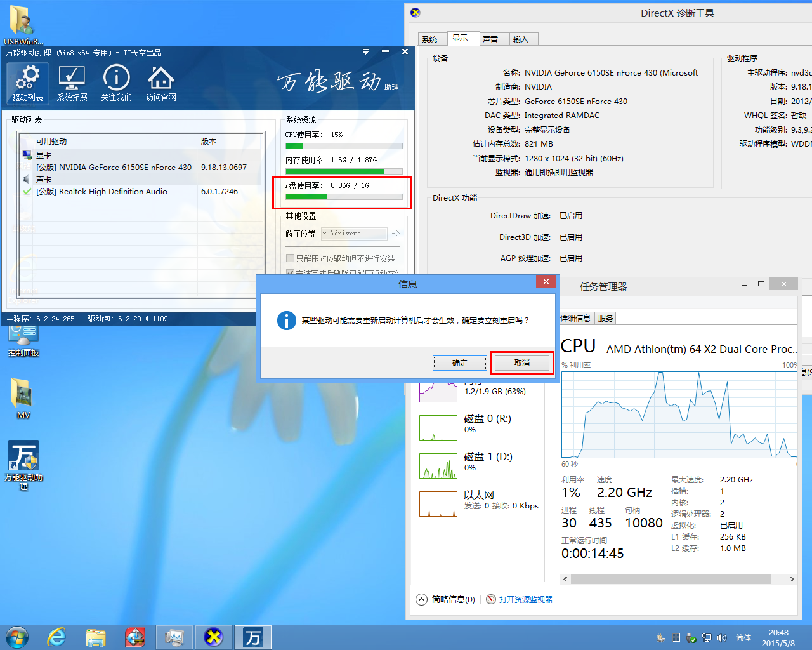Close the 信息 dialog with red X
Viewport: 812px width, 650px height.
tap(546, 281)
